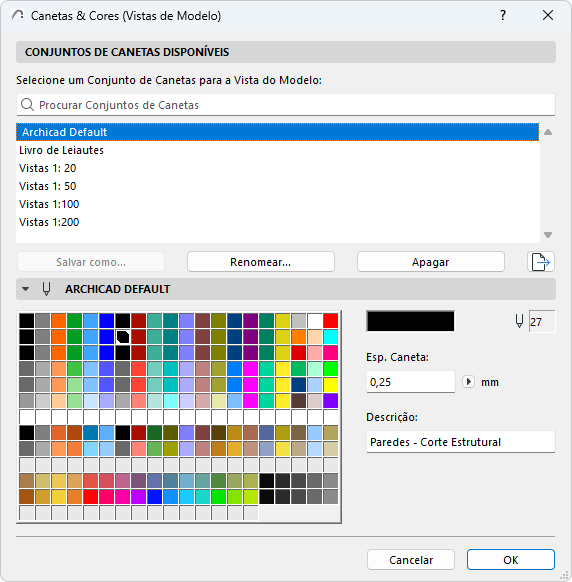Click the Archicad logo in the title bar
The width and height of the screenshot is (572, 582).
click(17, 16)
